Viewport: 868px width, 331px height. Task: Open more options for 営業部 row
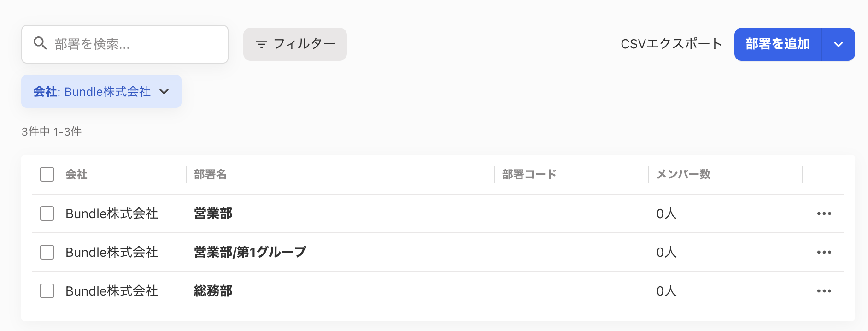tap(824, 213)
